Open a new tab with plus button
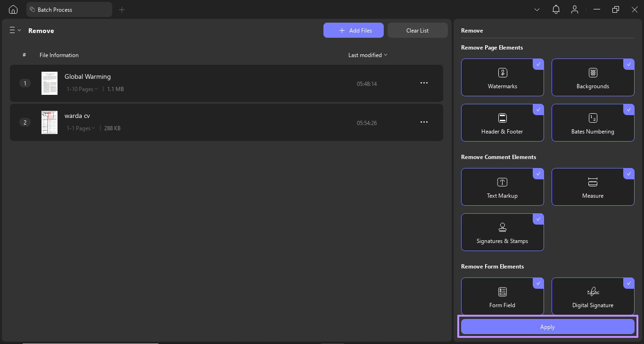The height and width of the screenshot is (344, 644). (x=122, y=9)
